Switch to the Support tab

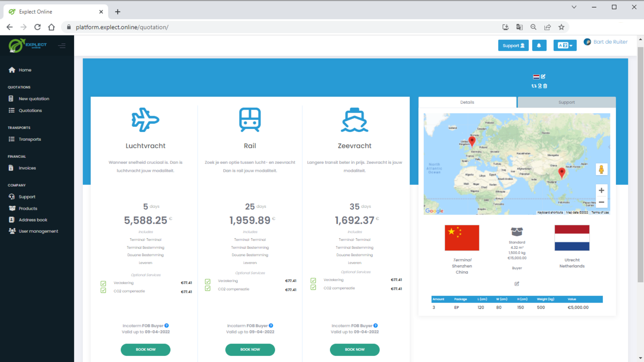[x=566, y=102]
